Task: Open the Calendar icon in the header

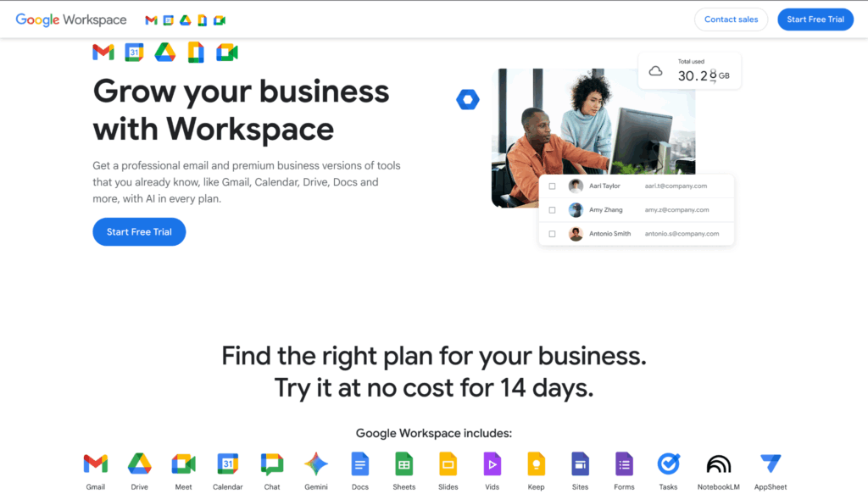Action: click(x=169, y=20)
